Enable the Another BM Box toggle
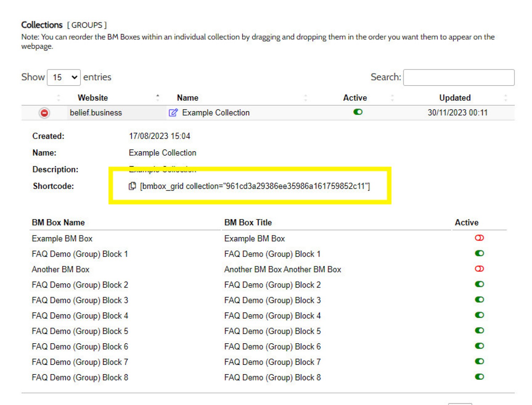Image resolution: width=532 pixels, height=405 pixels. pos(479,269)
